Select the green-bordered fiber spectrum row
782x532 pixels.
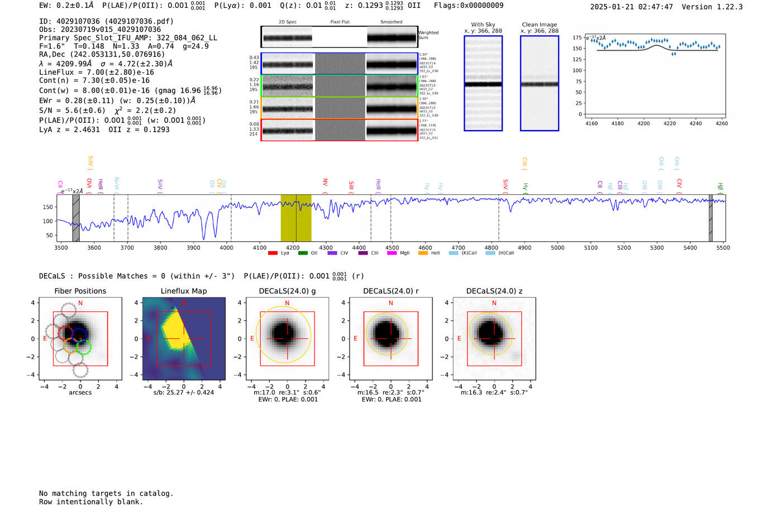[339, 86]
